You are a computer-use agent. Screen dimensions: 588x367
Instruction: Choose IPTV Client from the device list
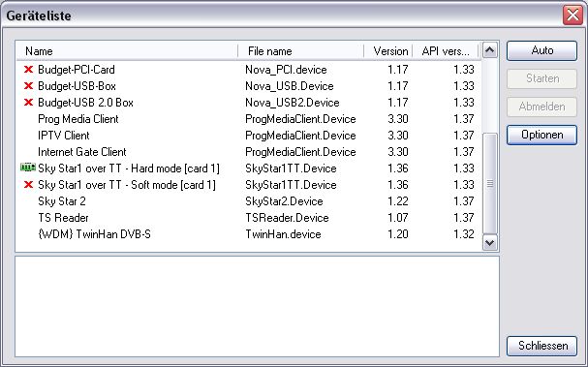coord(249,136)
